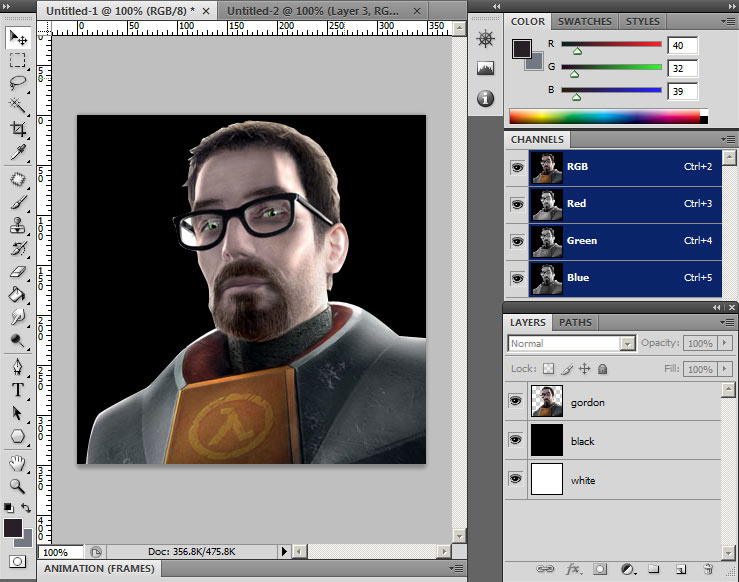
Task: Hide the black layer
Action: [516, 440]
